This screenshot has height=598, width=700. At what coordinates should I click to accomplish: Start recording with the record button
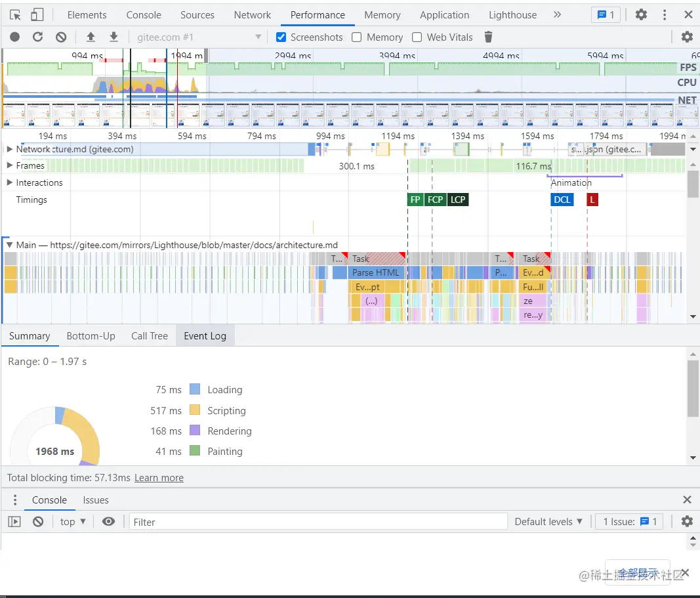[14, 37]
